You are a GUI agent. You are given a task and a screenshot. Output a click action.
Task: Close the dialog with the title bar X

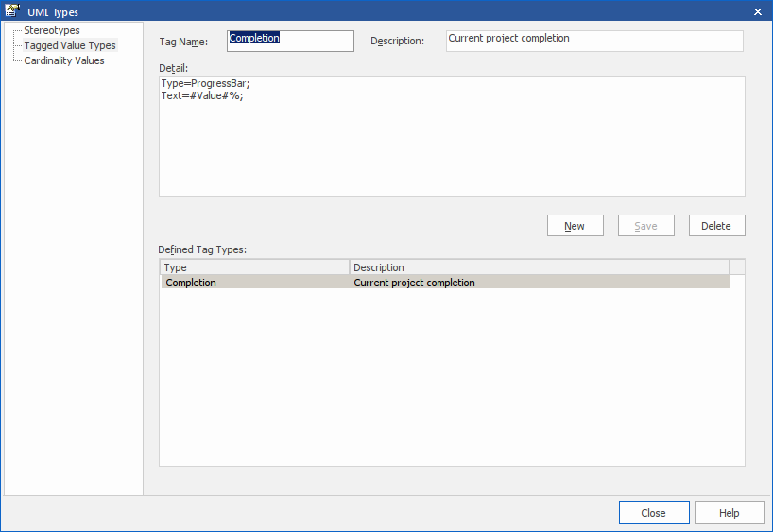click(758, 11)
